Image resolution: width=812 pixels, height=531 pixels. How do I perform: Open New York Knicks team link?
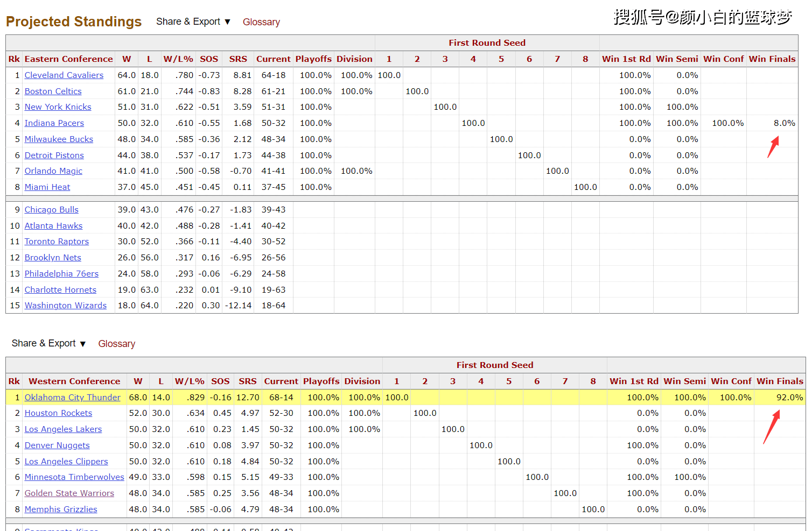tap(58, 107)
